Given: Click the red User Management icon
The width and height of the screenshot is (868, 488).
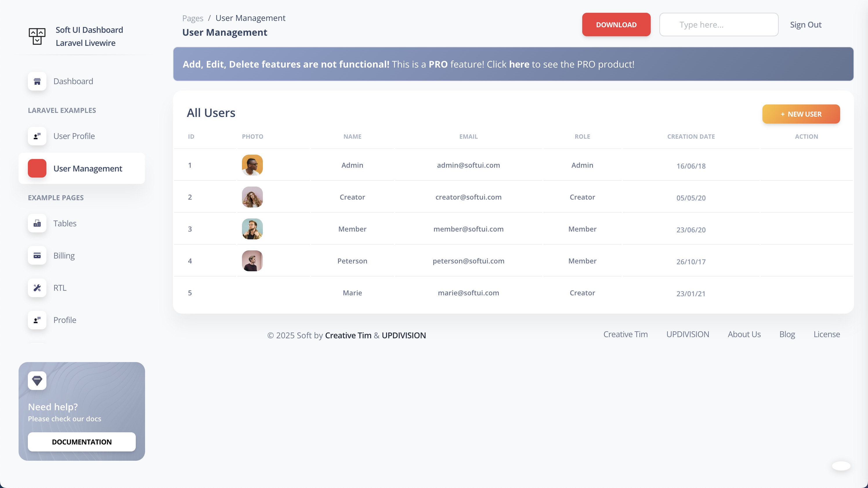Looking at the screenshot, I should [x=37, y=168].
